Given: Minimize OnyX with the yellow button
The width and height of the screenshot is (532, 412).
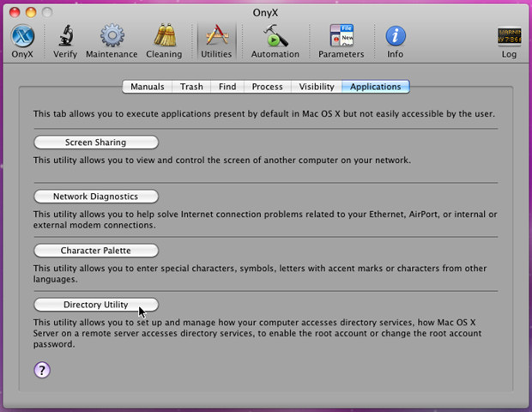Looking at the screenshot, I should pos(31,12).
